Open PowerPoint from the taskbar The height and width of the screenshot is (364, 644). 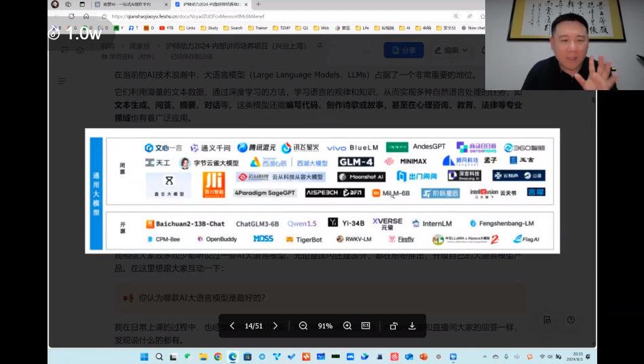[423, 357]
